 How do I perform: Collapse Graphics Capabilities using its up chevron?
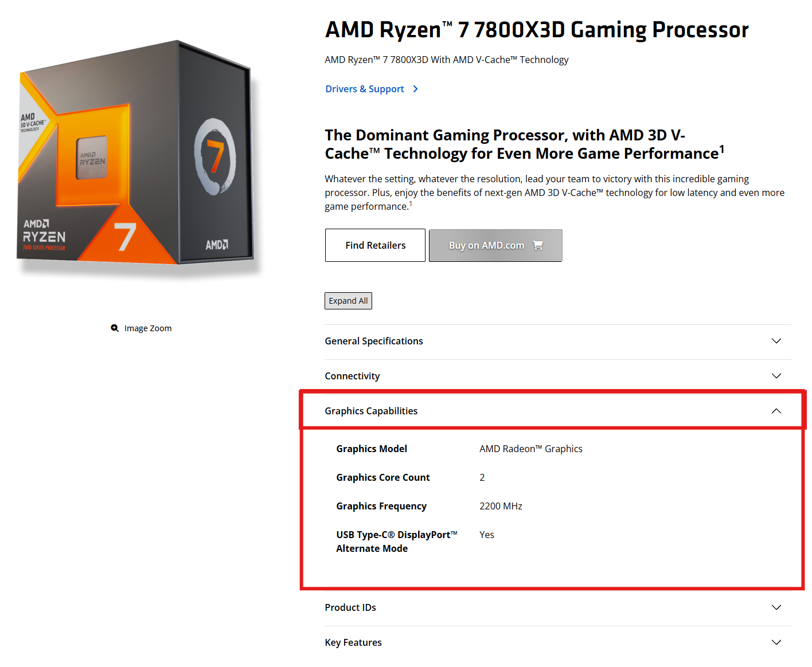click(x=776, y=411)
